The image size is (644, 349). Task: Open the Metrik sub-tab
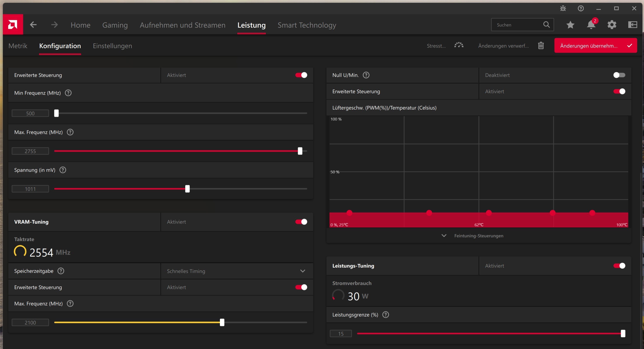click(18, 46)
